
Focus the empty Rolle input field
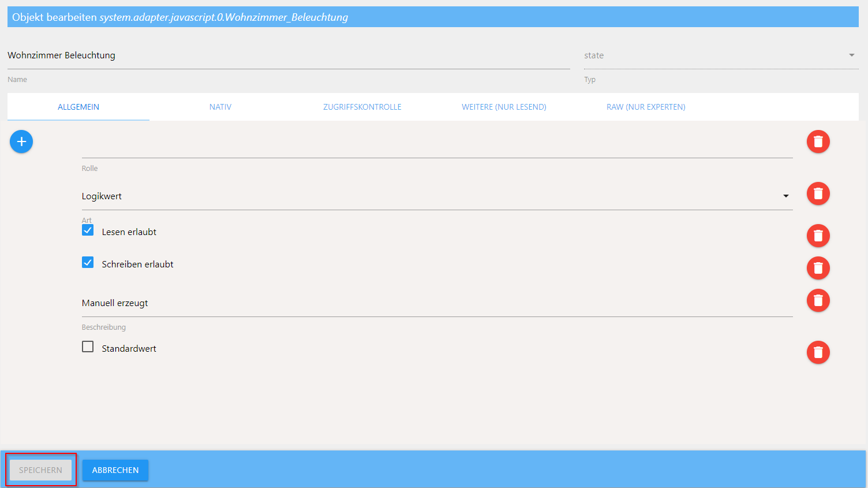[437, 146]
